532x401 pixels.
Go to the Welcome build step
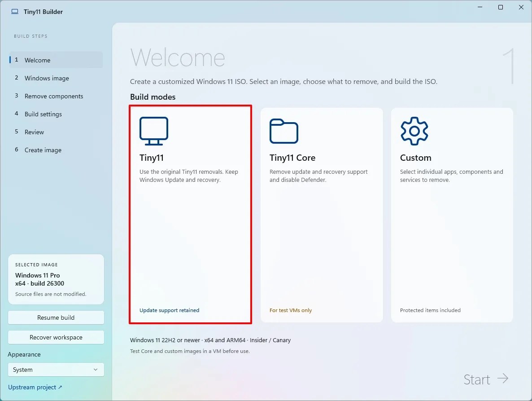56,60
